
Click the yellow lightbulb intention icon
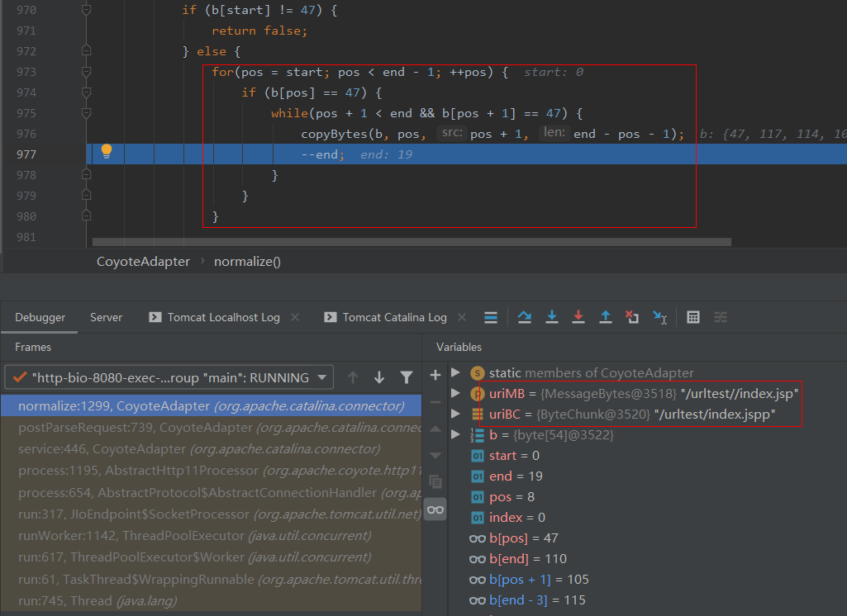point(107,151)
